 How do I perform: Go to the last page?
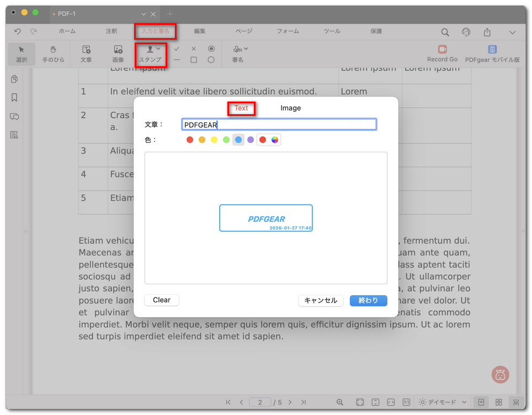[304, 402]
